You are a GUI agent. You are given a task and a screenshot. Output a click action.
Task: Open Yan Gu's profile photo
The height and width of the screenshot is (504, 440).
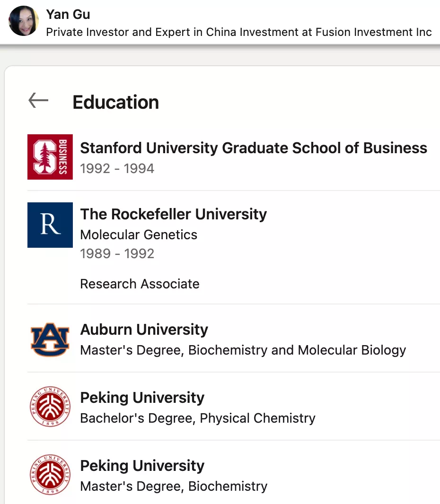point(24,21)
